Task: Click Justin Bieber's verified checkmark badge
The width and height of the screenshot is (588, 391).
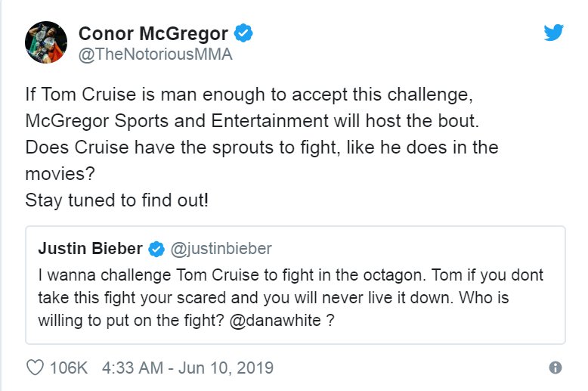Action: [156, 249]
